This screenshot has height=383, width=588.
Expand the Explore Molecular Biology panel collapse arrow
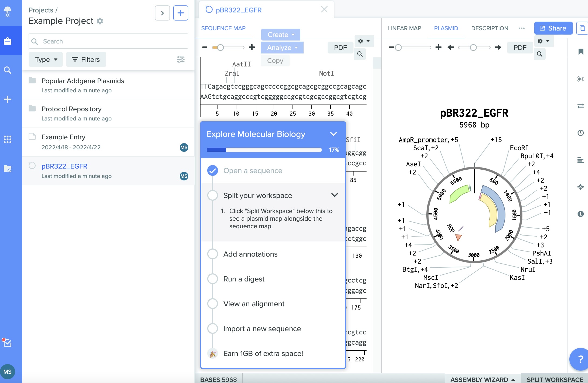pos(334,133)
